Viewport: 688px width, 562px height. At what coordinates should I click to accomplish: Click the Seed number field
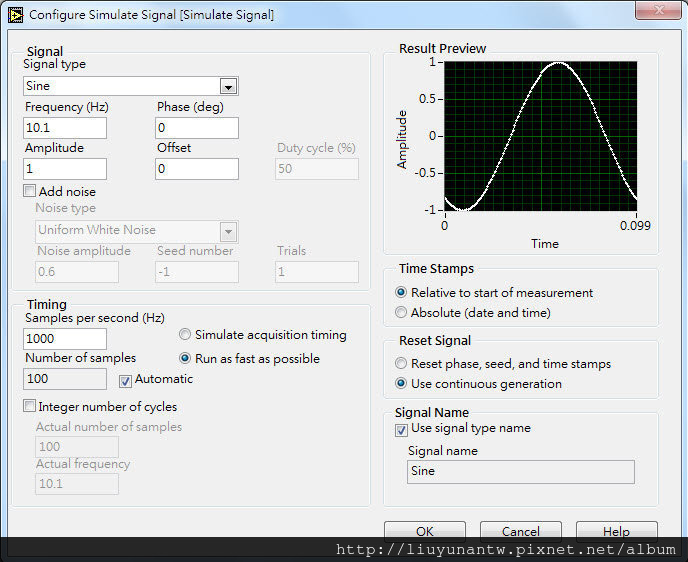click(x=197, y=272)
